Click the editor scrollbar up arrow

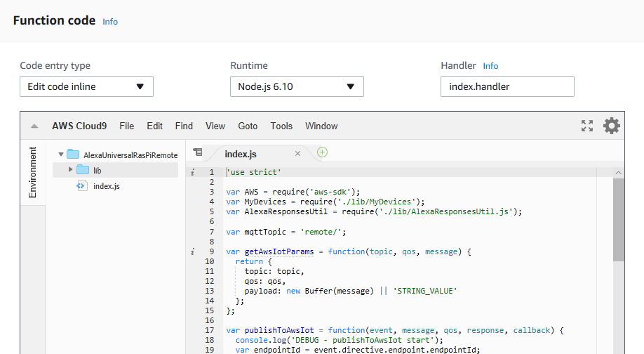tap(619, 173)
